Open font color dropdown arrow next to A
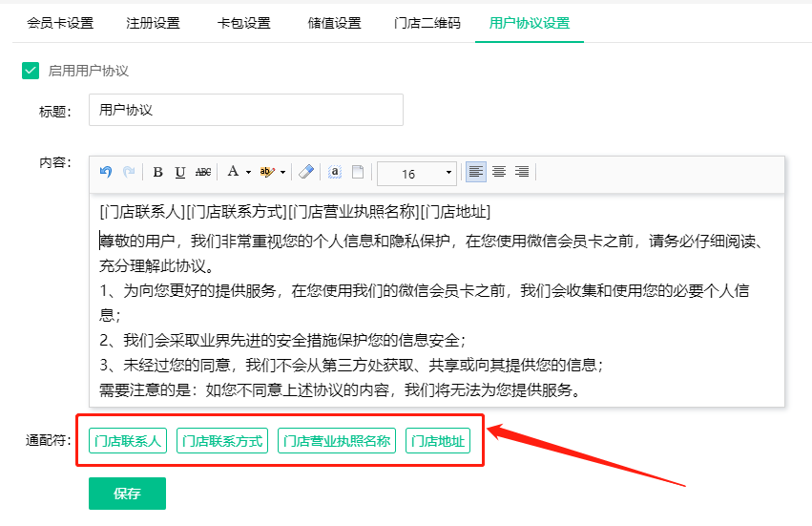This screenshot has height=526, width=812. [248, 173]
